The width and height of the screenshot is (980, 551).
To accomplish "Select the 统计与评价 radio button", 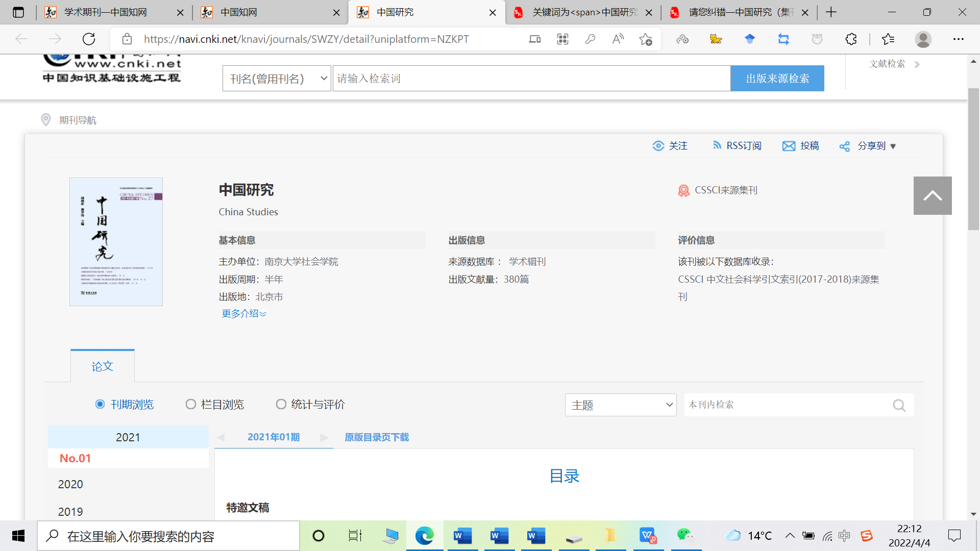I will point(281,405).
